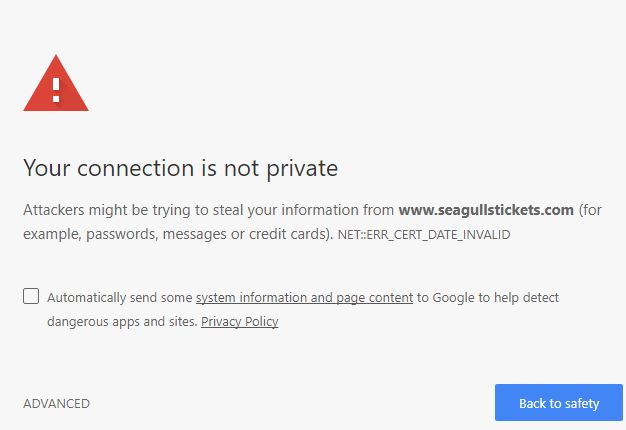Open the system information and page content link
Image resolution: width=626 pixels, height=430 pixels.
click(304, 297)
